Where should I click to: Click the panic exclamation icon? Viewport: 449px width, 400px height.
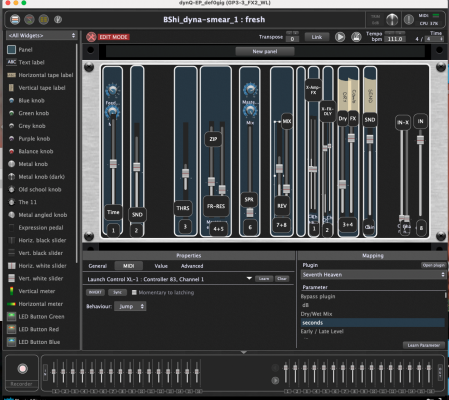pyautogui.click(x=409, y=19)
